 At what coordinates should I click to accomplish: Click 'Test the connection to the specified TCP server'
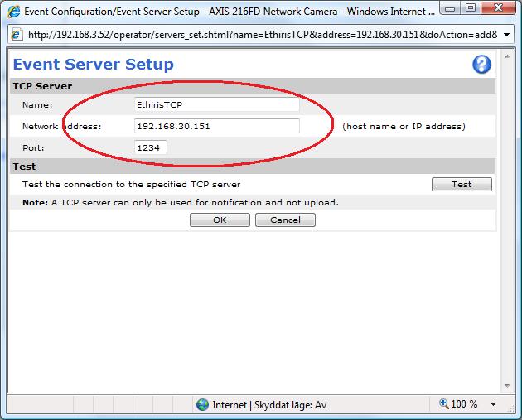point(131,185)
